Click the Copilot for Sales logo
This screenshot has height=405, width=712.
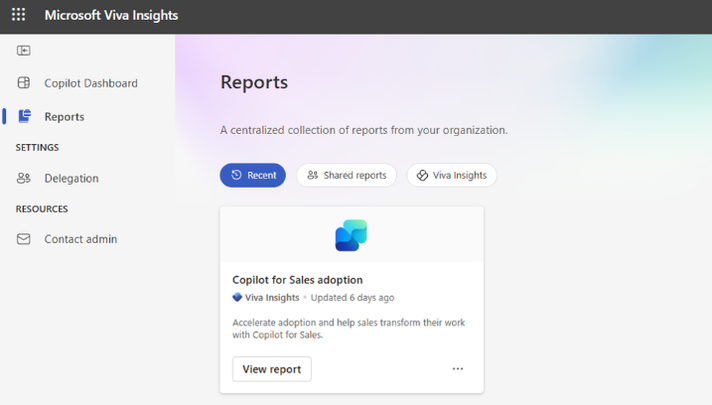coord(351,235)
